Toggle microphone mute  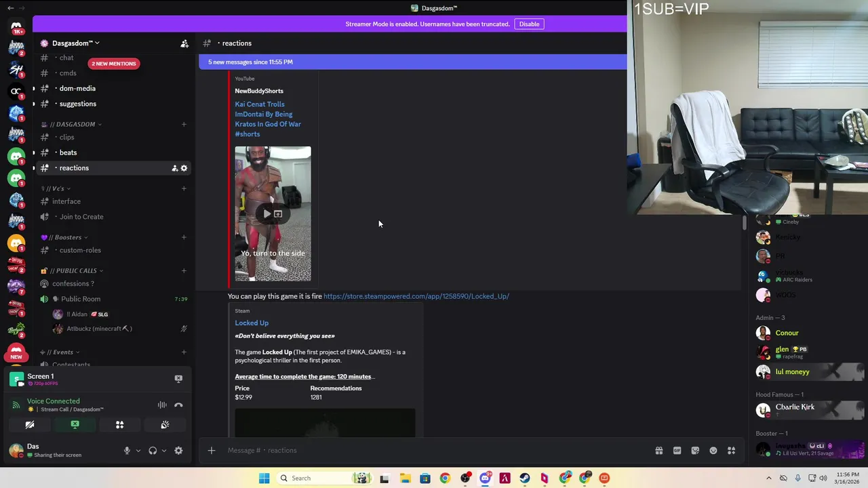click(x=127, y=451)
